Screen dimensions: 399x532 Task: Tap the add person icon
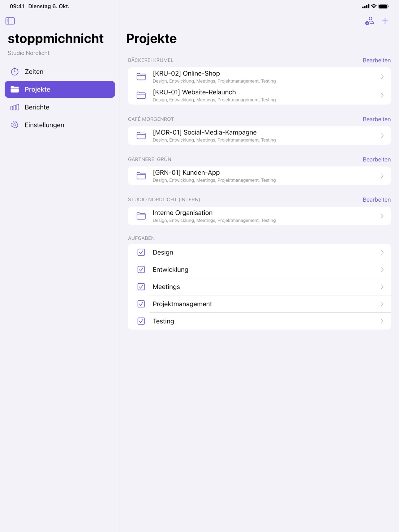pyautogui.click(x=369, y=21)
